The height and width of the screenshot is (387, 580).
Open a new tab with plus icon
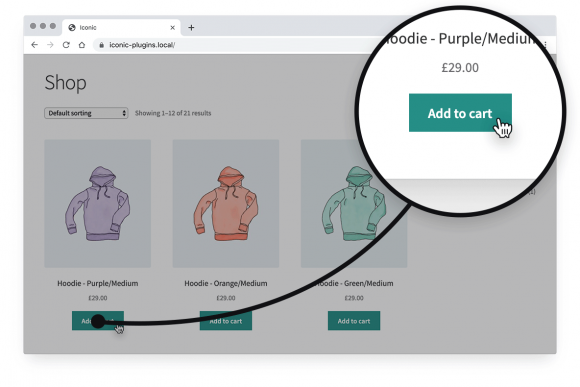coord(191,27)
